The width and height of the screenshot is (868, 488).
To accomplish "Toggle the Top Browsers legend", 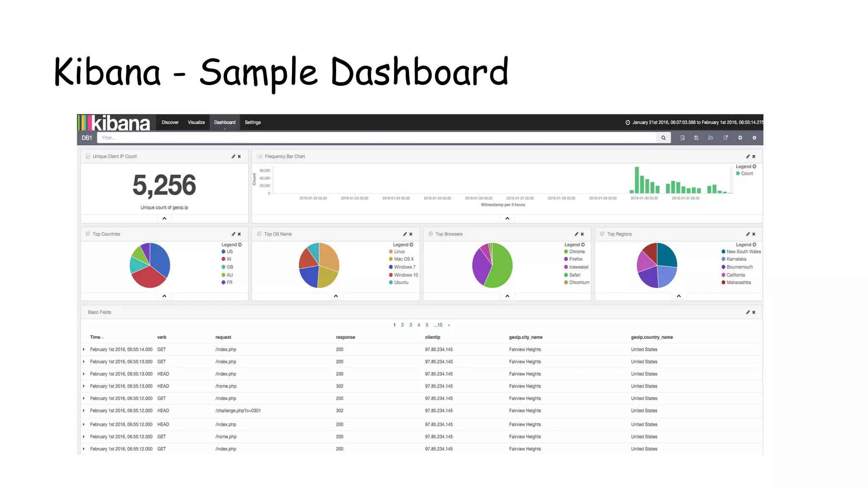I will click(x=574, y=245).
